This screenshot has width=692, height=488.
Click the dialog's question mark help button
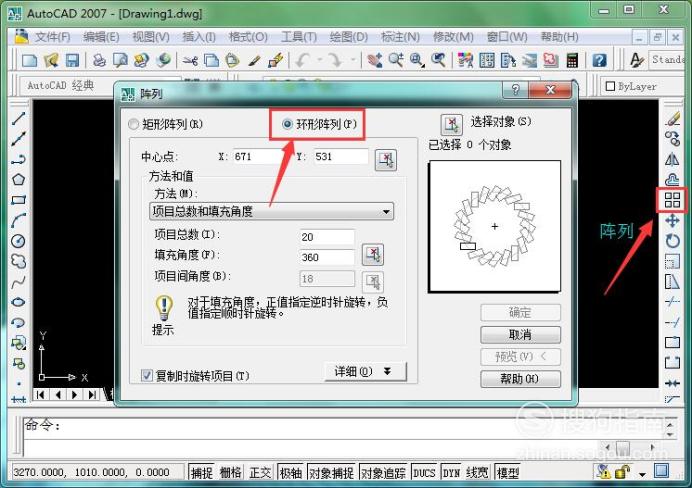point(515,90)
